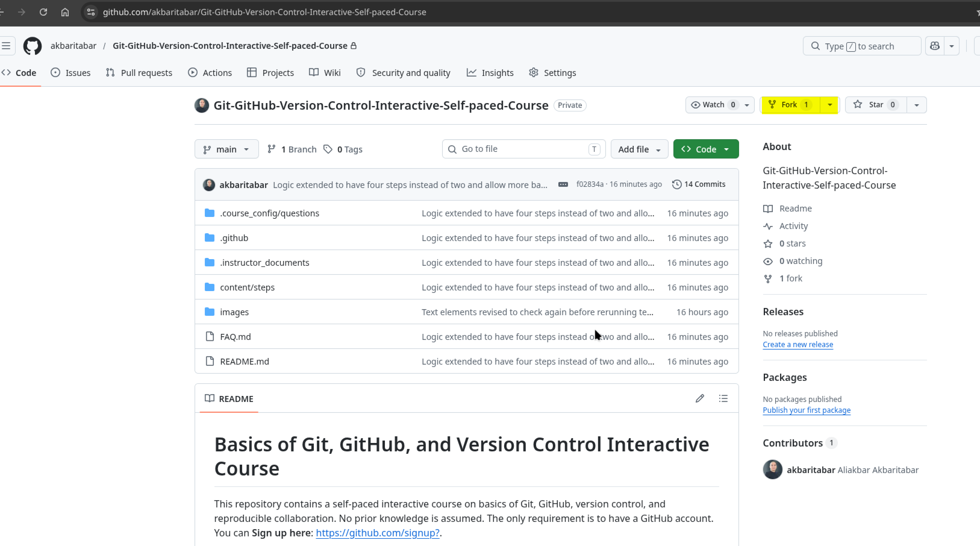Expand Copilot dropdown arrow in header
This screenshot has height=546, width=980.
(951, 46)
